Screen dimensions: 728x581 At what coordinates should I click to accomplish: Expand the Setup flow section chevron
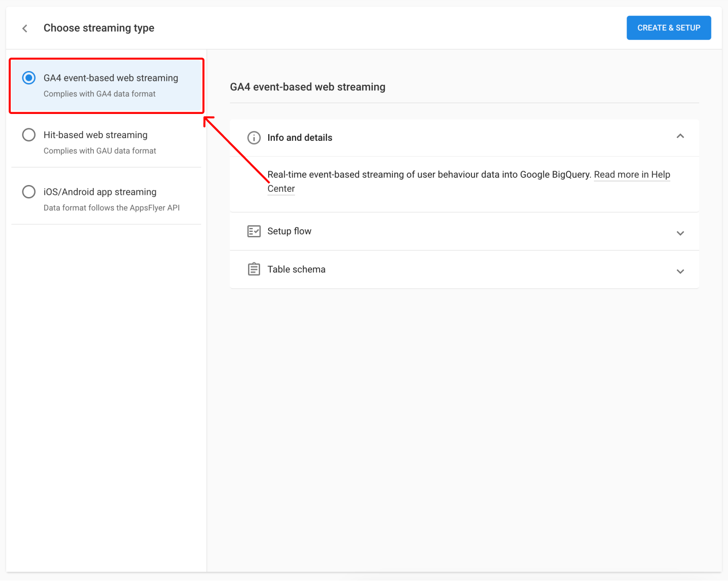point(680,233)
